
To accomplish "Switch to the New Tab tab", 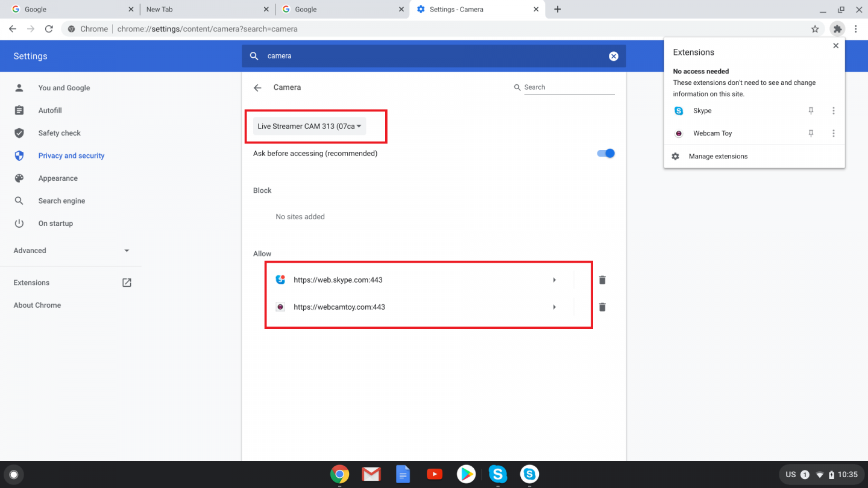I will (199, 10).
